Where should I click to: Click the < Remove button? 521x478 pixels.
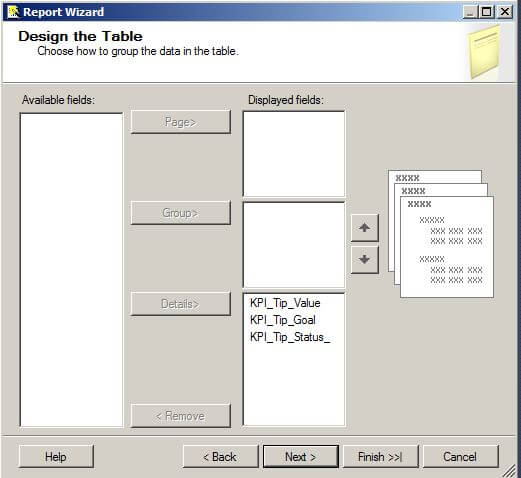coord(181,416)
